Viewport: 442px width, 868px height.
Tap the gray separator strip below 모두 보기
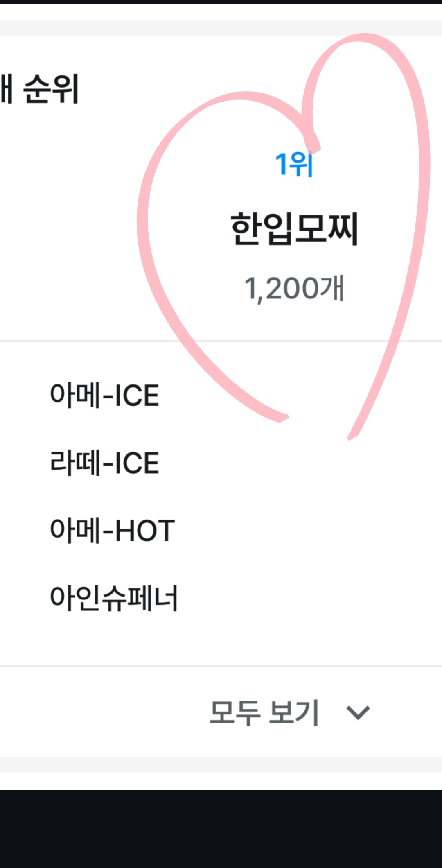221,765
